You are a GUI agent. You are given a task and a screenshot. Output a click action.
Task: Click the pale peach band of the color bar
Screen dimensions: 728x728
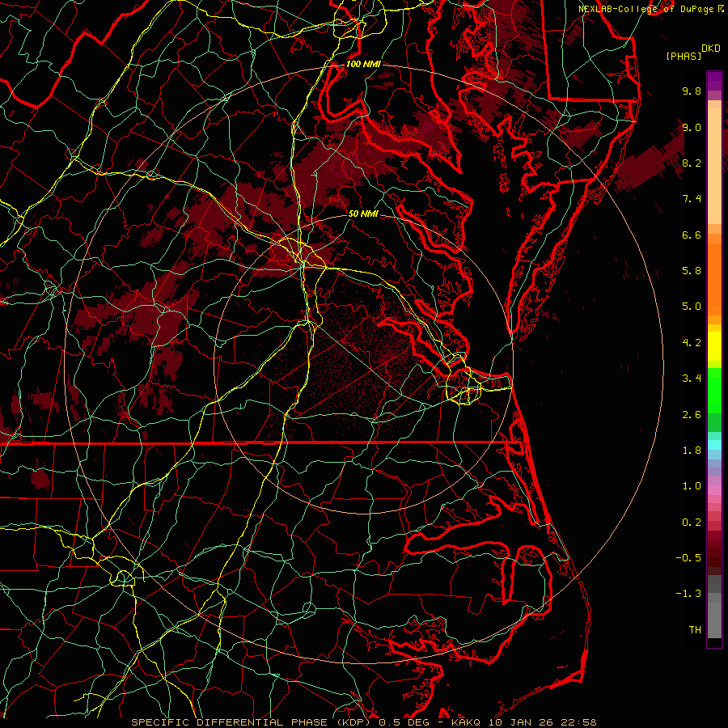click(714, 166)
